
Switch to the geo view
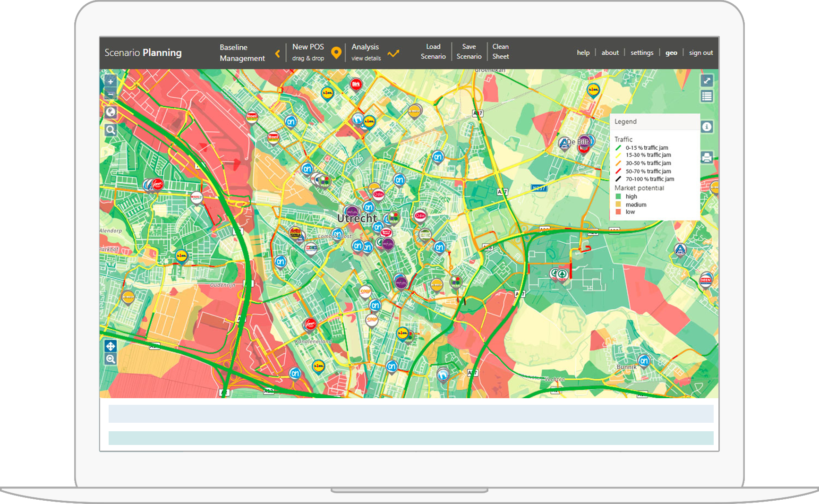(x=671, y=53)
